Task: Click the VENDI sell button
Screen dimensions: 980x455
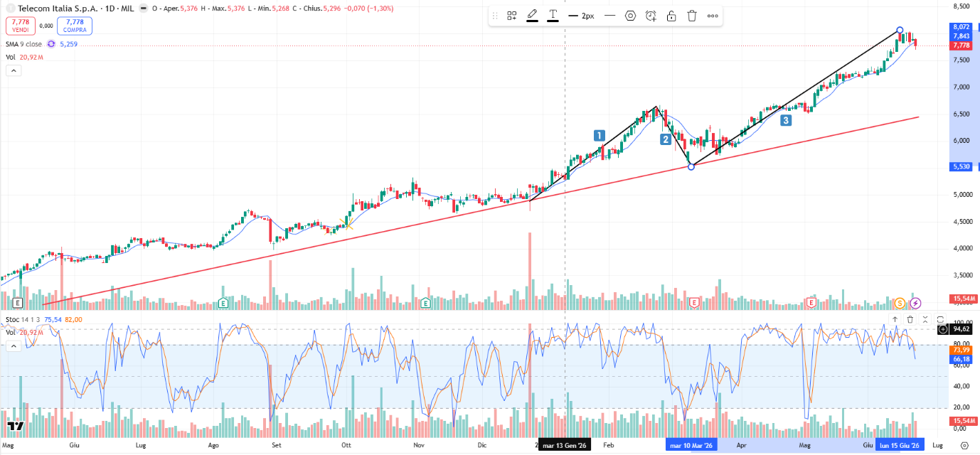Action: [x=22, y=26]
